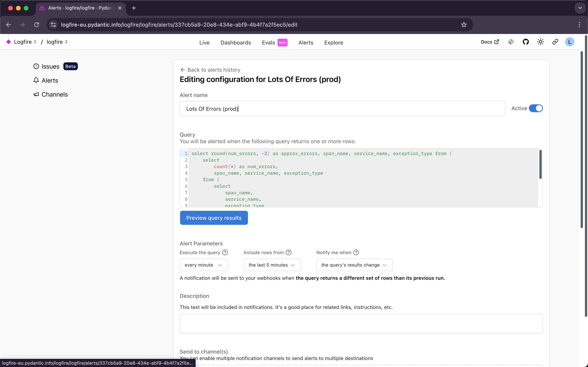588x367 pixels.
Task: Open the user avatar L menu
Action: coord(569,42)
